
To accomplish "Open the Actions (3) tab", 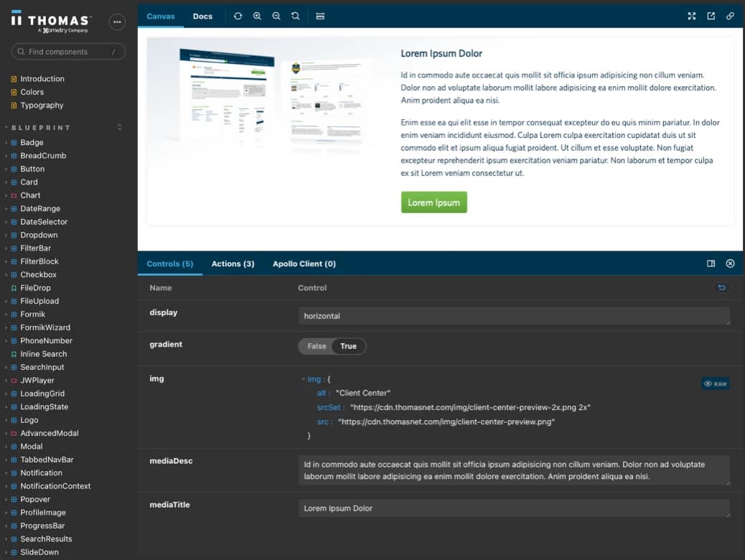I will (233, 263).
